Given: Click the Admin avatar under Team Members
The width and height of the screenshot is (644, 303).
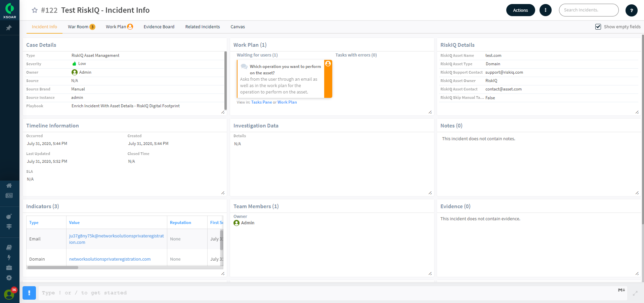Looking at the screenshot, I should 237,223.
